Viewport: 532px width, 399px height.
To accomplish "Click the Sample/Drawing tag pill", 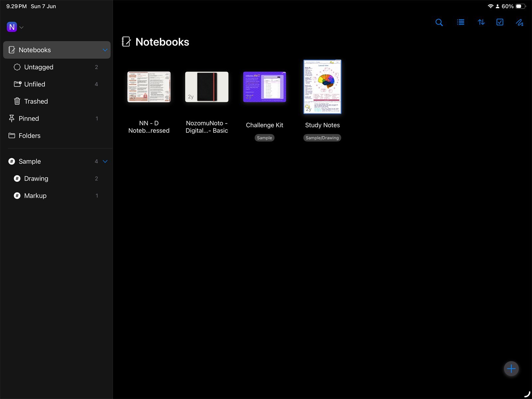I will point(322,138).
